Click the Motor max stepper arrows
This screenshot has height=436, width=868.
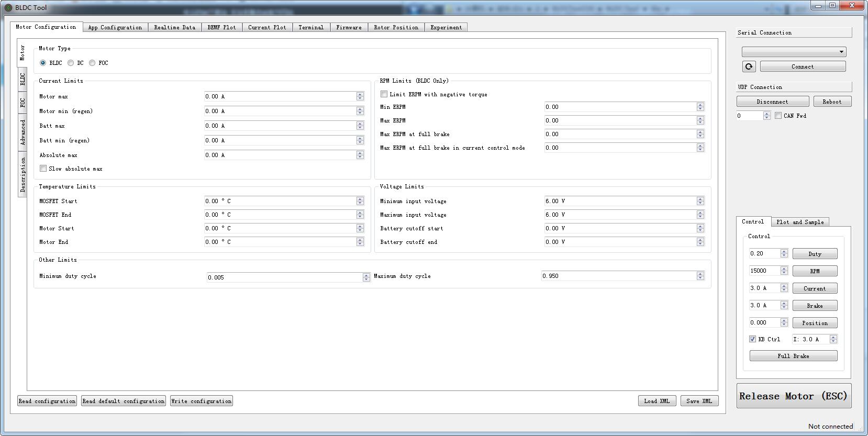[360, 96]
